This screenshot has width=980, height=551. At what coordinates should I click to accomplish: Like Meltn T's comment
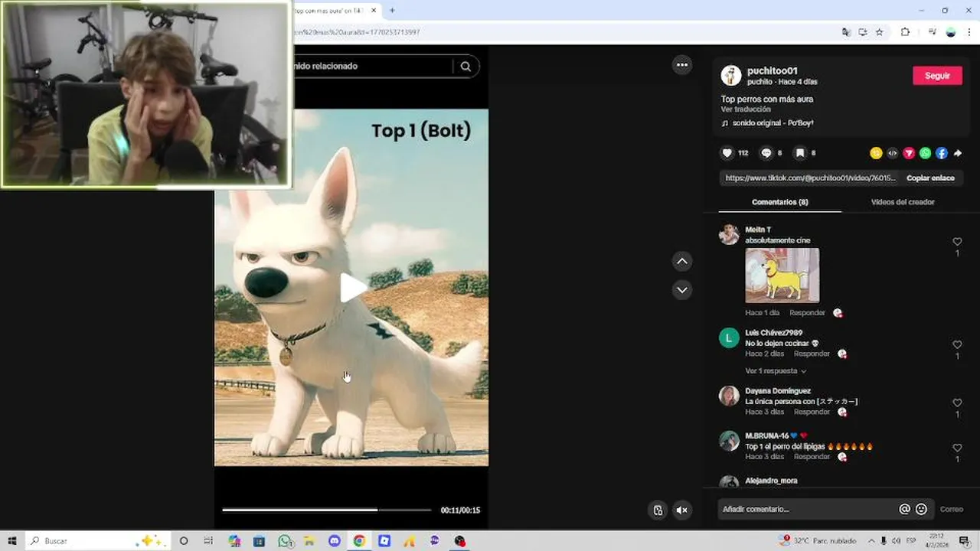click(x=957, y=242)
